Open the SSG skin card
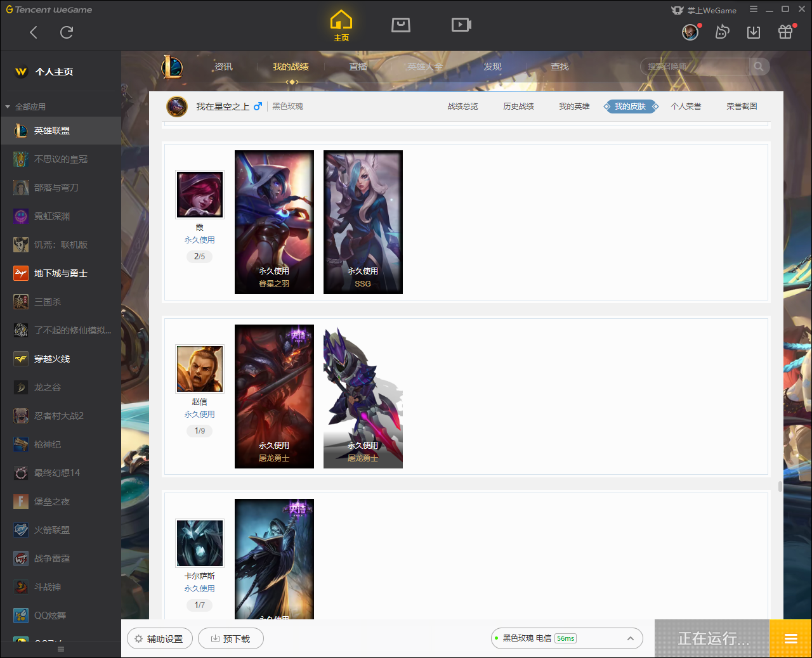 click(x=363, y=222)
